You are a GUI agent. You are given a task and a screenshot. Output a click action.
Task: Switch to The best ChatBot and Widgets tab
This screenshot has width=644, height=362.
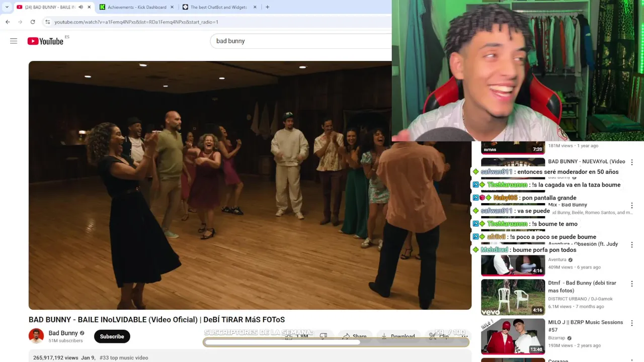click(219, 7)
